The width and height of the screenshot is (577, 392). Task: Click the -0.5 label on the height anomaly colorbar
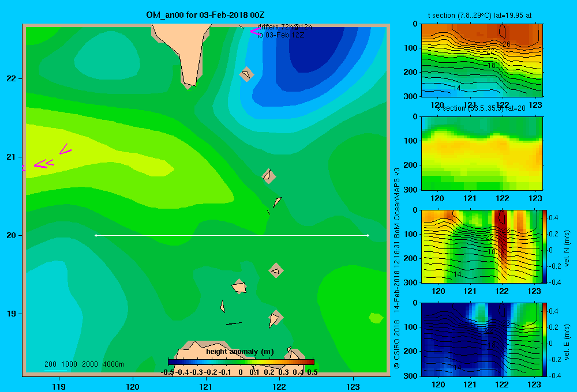coord(167,372)
